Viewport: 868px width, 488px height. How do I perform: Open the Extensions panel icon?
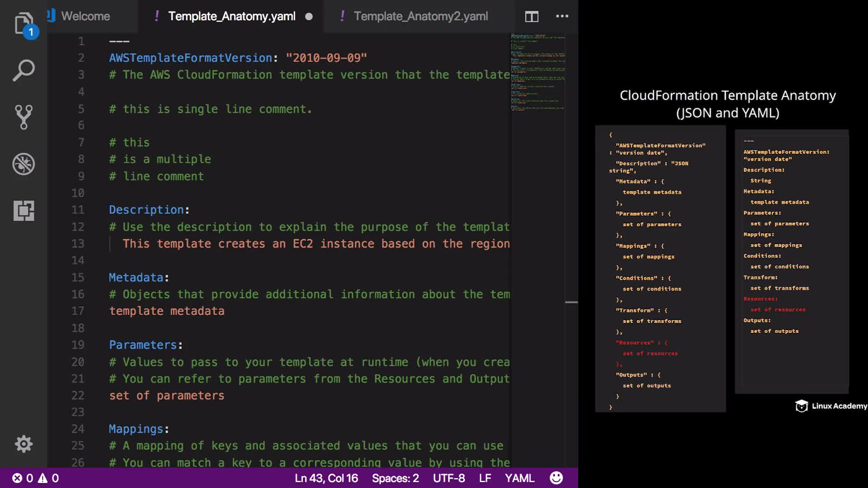[24, 211]
